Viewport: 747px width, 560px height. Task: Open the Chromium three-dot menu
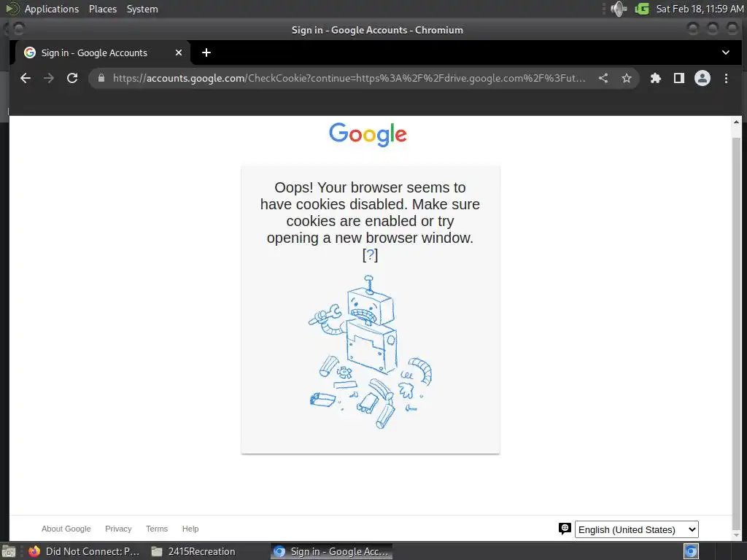[726, 78]
